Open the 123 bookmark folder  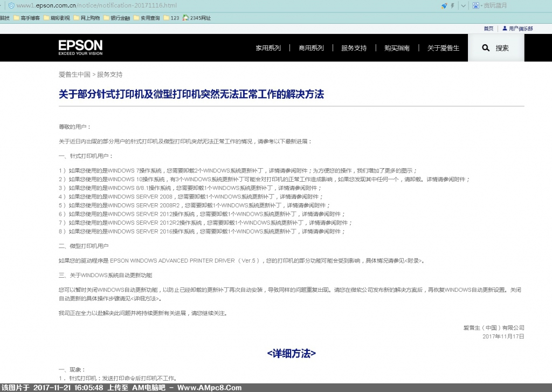tap(171, 18)
